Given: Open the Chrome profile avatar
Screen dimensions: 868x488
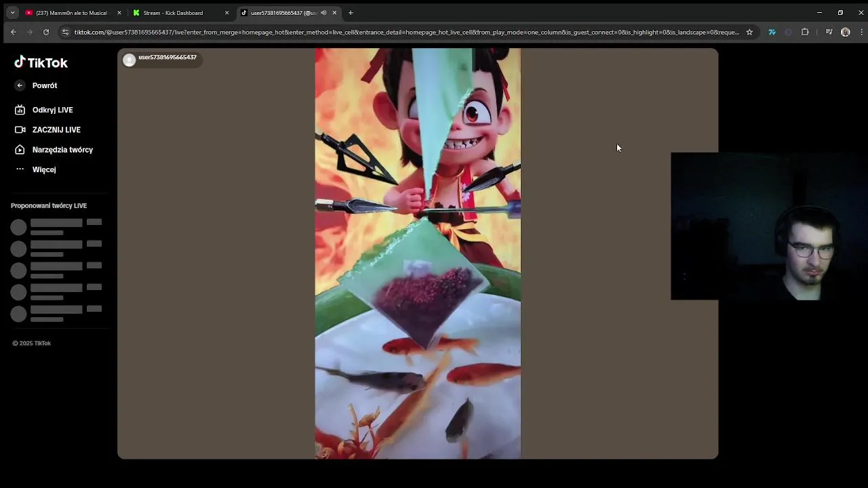Looking at the screenshot, I should tap(845, 32).
